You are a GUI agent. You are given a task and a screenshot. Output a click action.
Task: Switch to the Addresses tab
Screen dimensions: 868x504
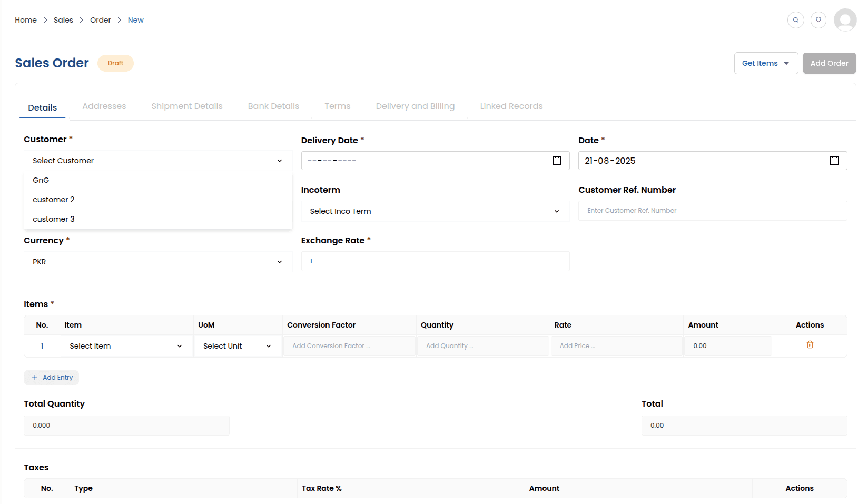point(104,106)
